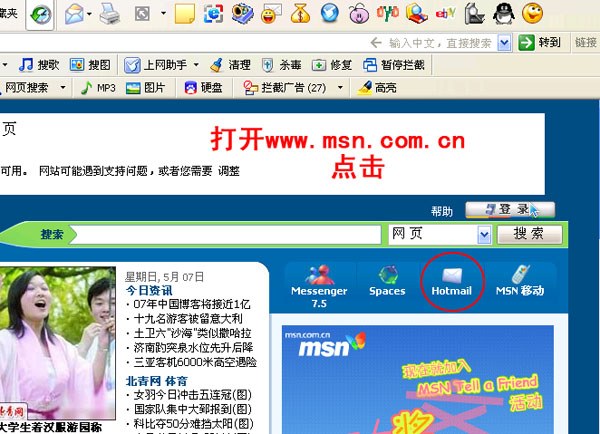
Task: Click inside the MSN search text field
Action: [x=229, y=235]
